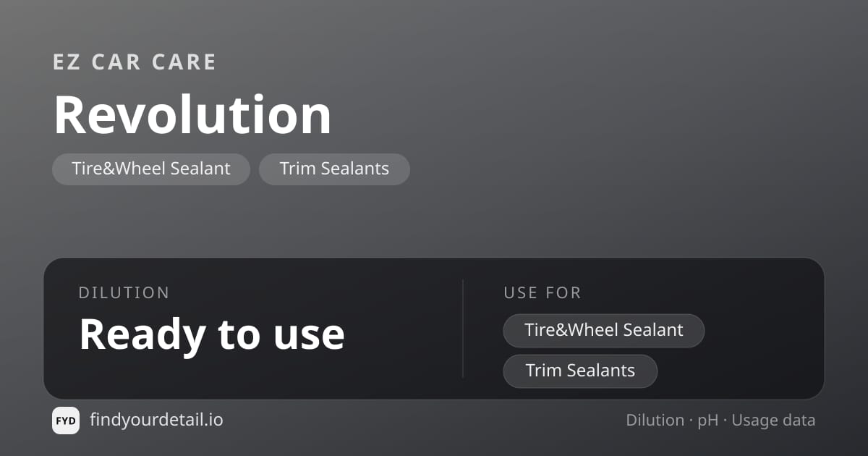Click the Trim Sealants chip under Use For
This screenshot has height=456, width=868.
[x=580, y=371]
